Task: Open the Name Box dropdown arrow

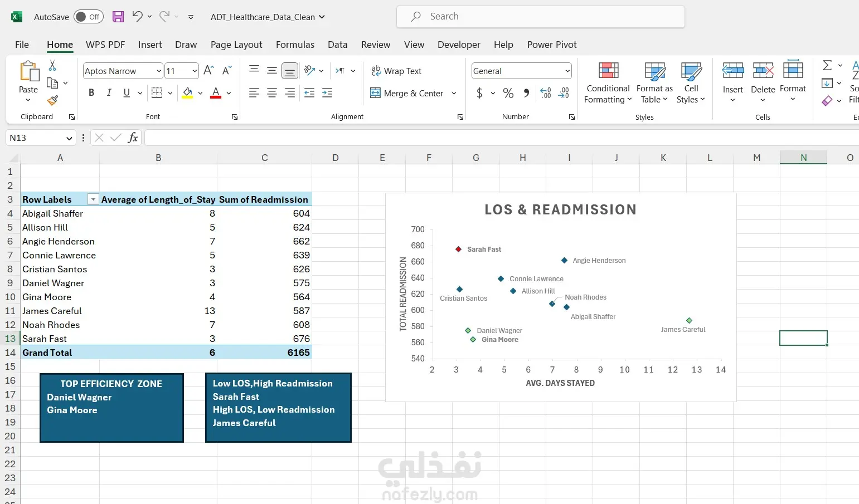Action: (x=69, y=138)
